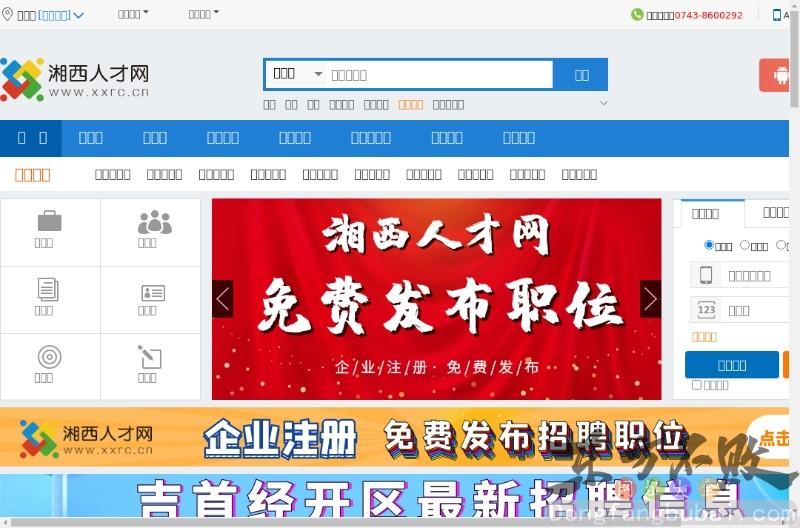
Task: Click the phone icon beside the mobile number field
Action: [706, 275]
